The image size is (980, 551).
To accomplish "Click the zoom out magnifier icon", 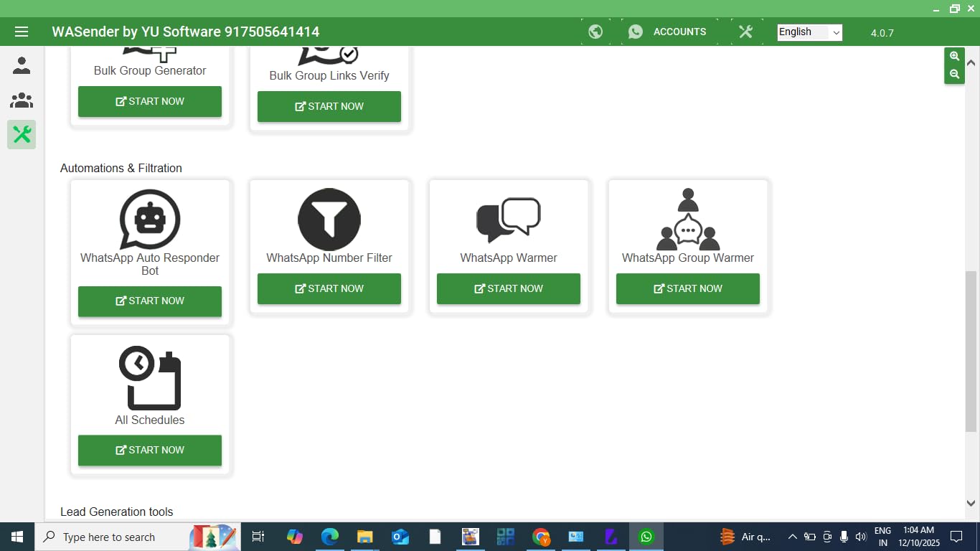I will pos(954,74).
